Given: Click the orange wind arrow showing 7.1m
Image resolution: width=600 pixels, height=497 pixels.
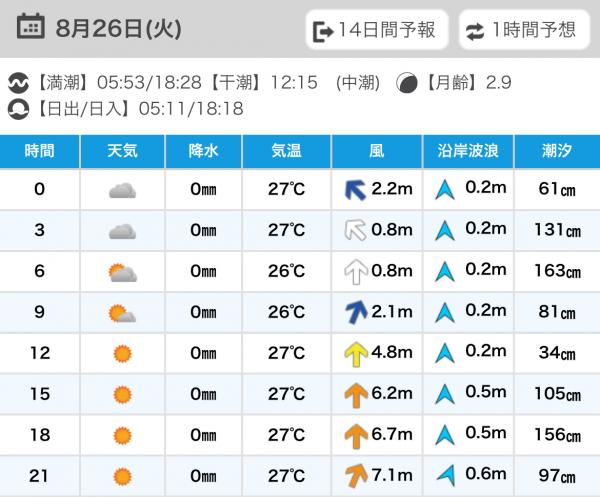Looking at the screenshot, I should [356, 476].
